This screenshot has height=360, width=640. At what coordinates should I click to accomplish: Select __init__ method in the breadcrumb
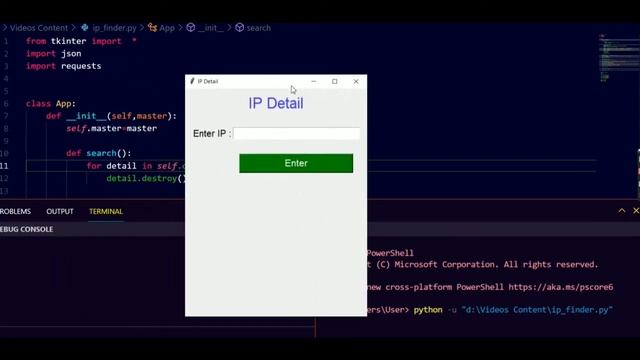tap(211, 28)
